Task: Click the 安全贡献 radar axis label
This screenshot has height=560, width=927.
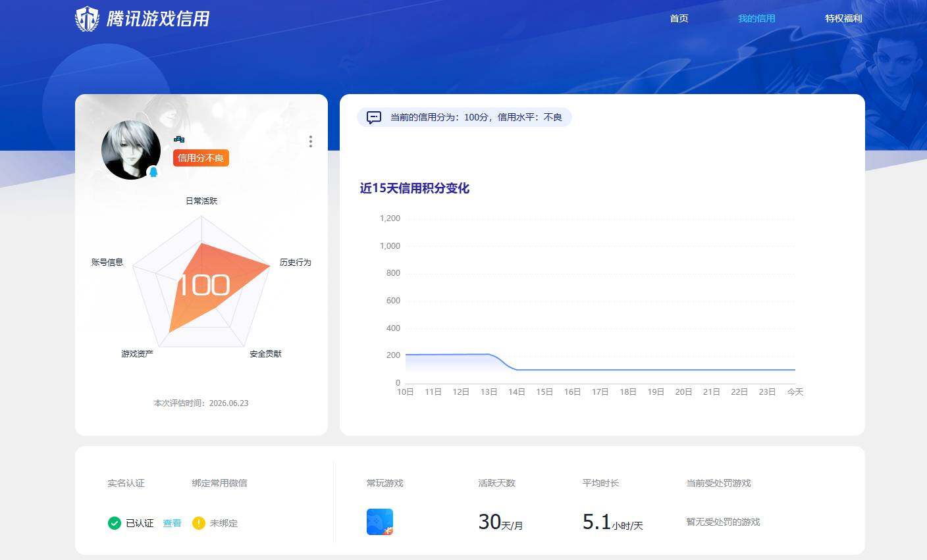Action: (265, 353)
